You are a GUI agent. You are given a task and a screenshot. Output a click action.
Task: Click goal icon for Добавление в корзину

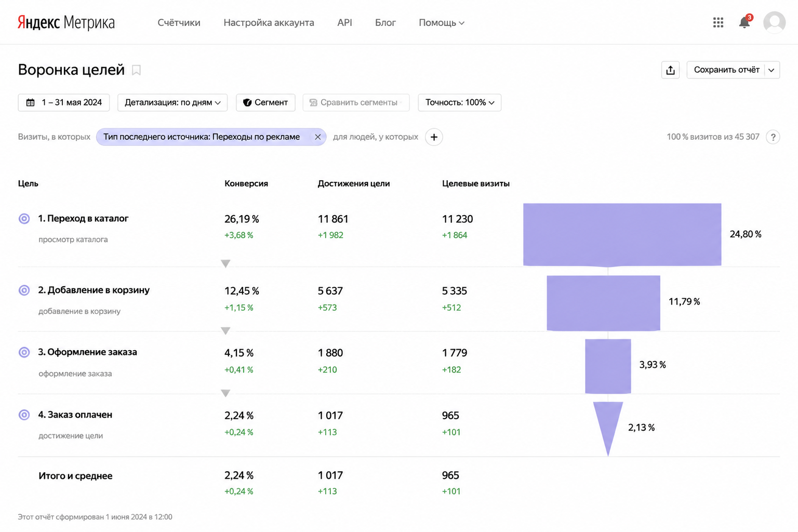pos(24,290)
